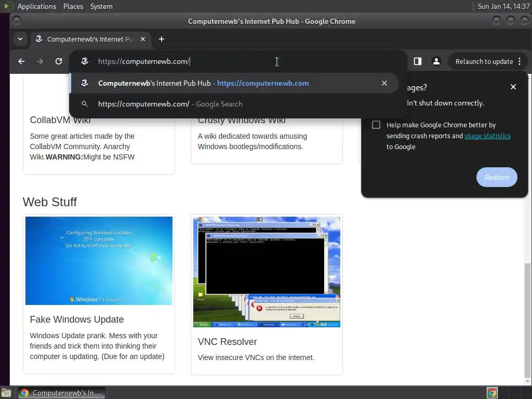Click the window menu button in the title bar
Viewport: 532px width, 399px height.
pos(16,21)
